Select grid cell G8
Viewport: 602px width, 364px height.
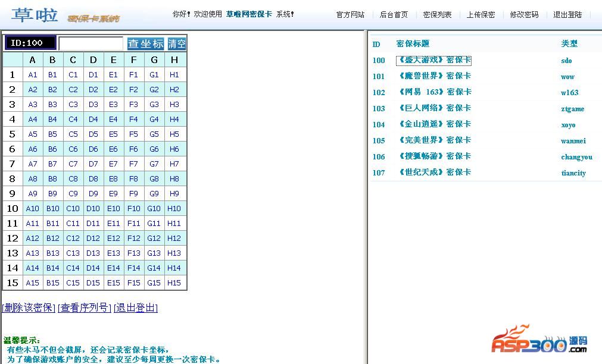154,179
